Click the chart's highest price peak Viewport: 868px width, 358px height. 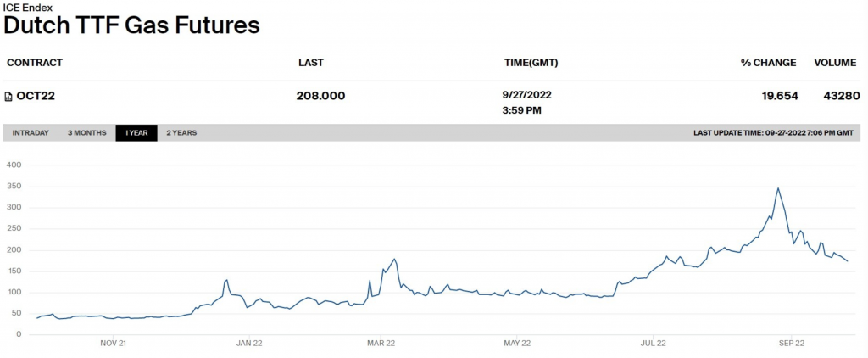[777, 188]
